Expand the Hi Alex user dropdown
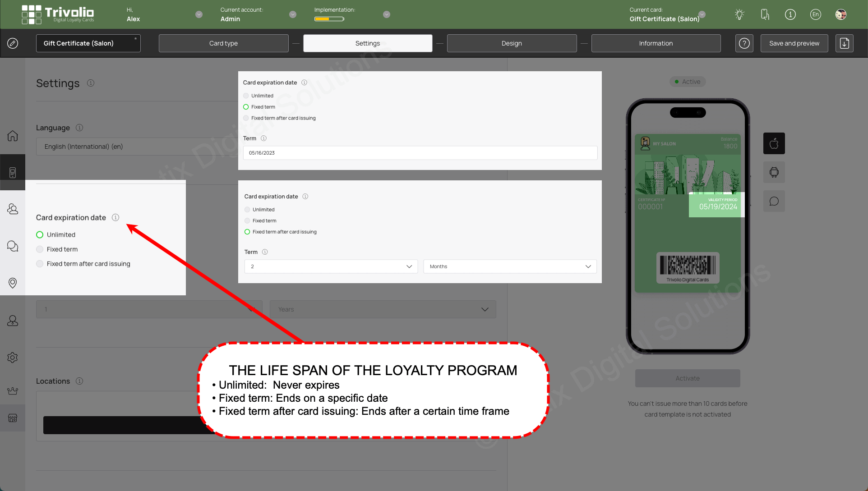This screenshot has height=491, width=868. click(x=199, y=14)
